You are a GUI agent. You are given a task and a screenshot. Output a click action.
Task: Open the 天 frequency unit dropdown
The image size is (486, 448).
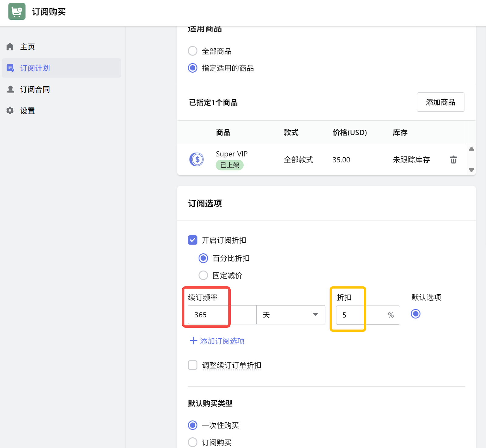click(x=290, y=315)
